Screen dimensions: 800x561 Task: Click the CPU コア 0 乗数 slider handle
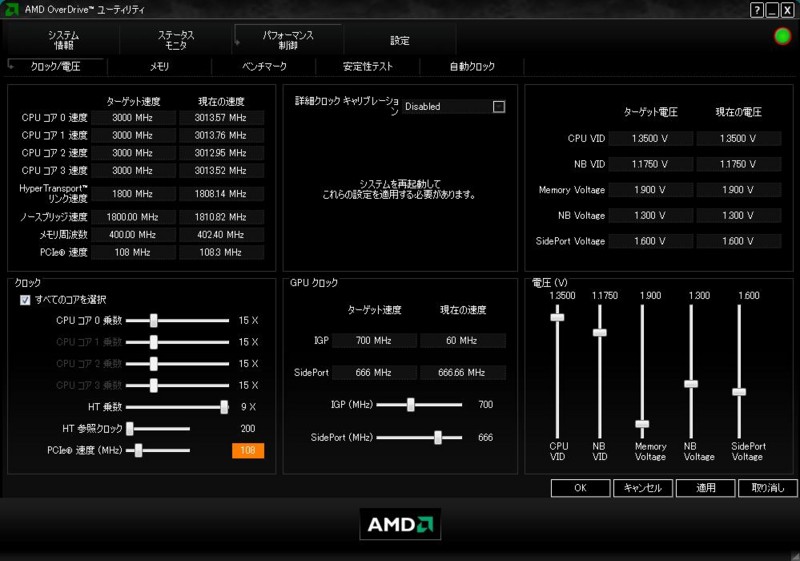154,320
